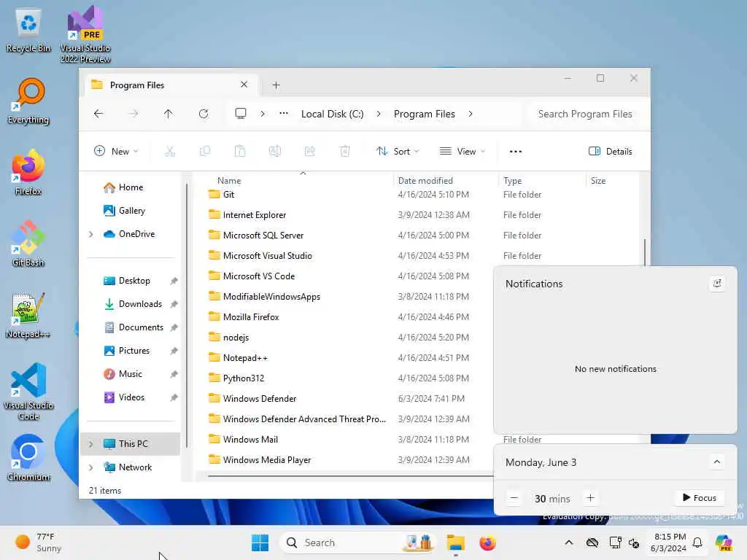Viewport: 747px width, 560px height.
Task: Collapse the calendar with chevron beside Monday, June 3
Action: tap(717, 462)
